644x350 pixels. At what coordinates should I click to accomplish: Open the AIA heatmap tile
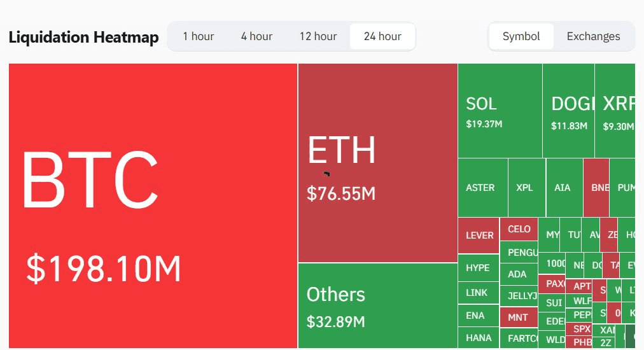pyautogui.click(x=564, y=188)
